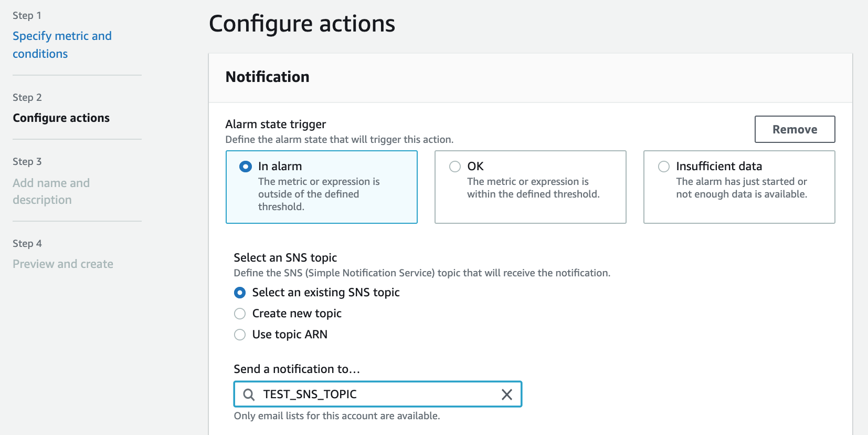Open Configure actions step in sidebar
Screen dimensions: 868x435
(x=61, y=118)
